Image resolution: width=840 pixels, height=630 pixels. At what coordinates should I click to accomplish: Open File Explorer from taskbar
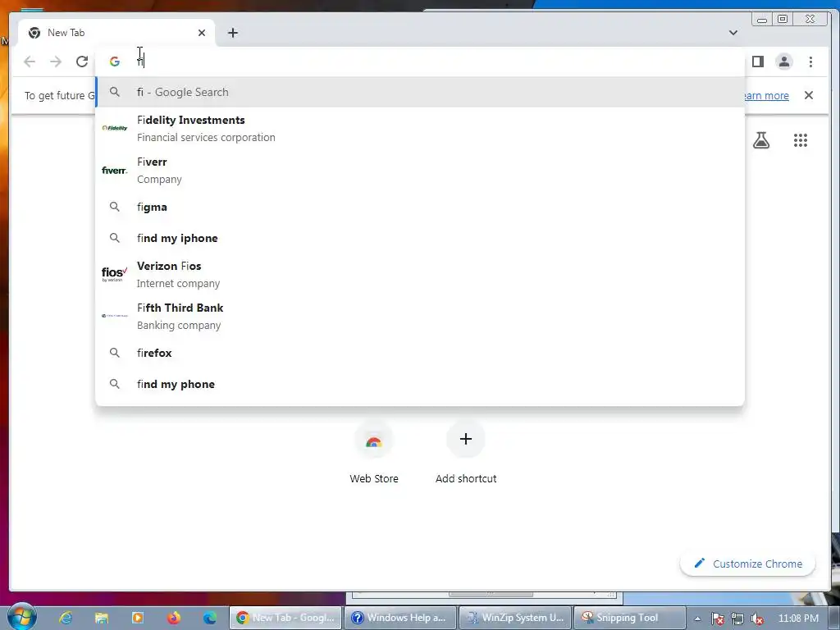[101, 618]
